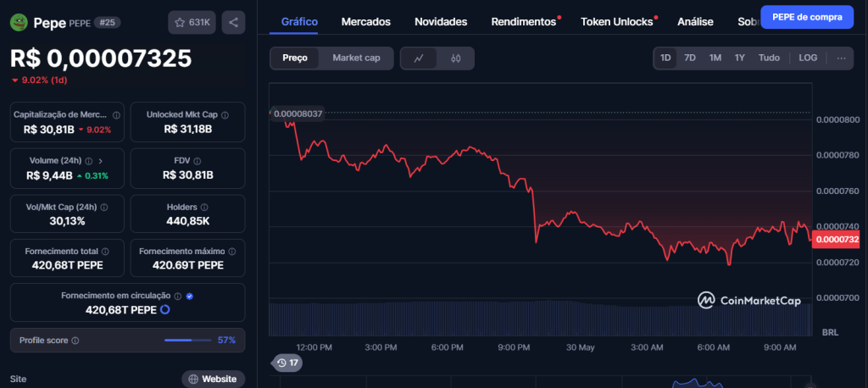
Task: Click the 9.02% (1d) change text
Action: [x=39, y=80]
